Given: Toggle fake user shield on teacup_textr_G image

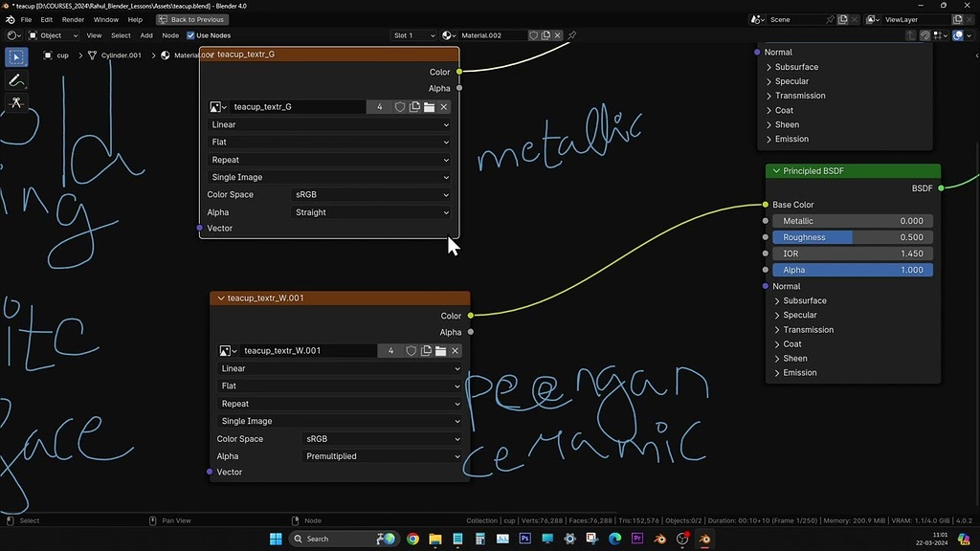Looking at the screenshot, I should point(400,107).
